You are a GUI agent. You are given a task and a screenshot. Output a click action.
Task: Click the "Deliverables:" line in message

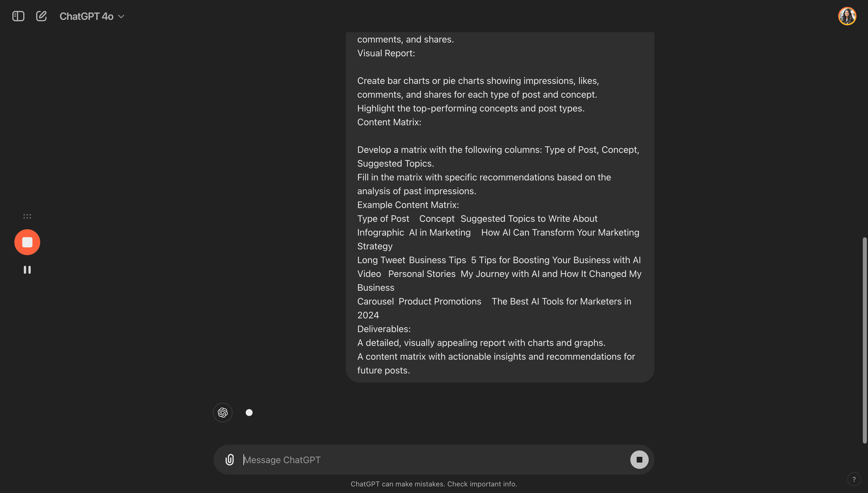[x=384, y=329]
